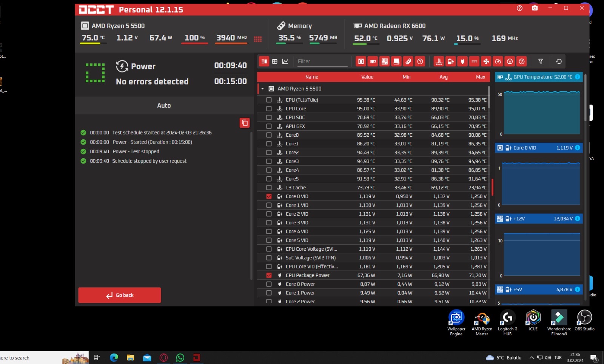Toggle fan sensor filter icon
This screenshot has width=604, height=364.
click(x=486, y=62)
